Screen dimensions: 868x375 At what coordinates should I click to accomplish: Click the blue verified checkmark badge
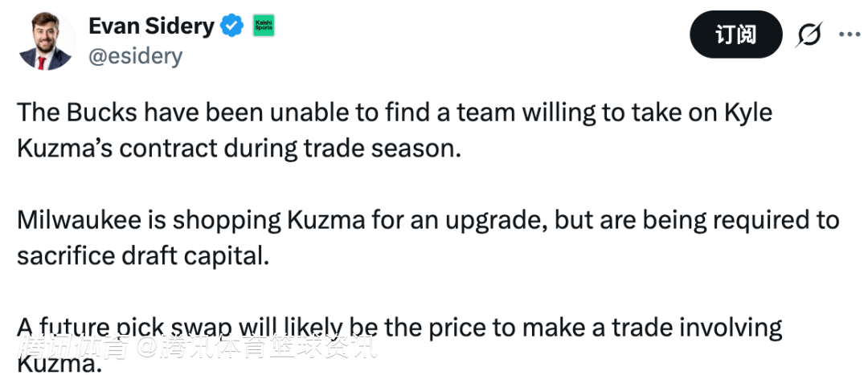pyautogui.click(x=232, y=26)
